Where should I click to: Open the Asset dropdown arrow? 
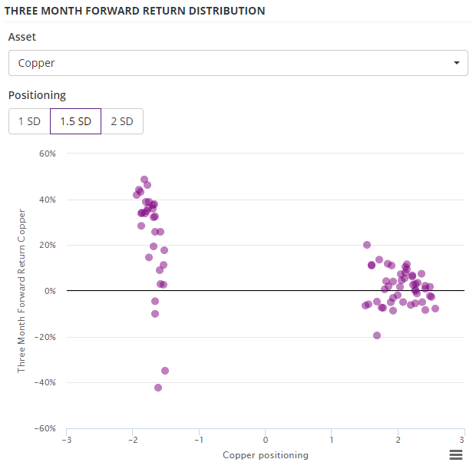pos(457,63)
